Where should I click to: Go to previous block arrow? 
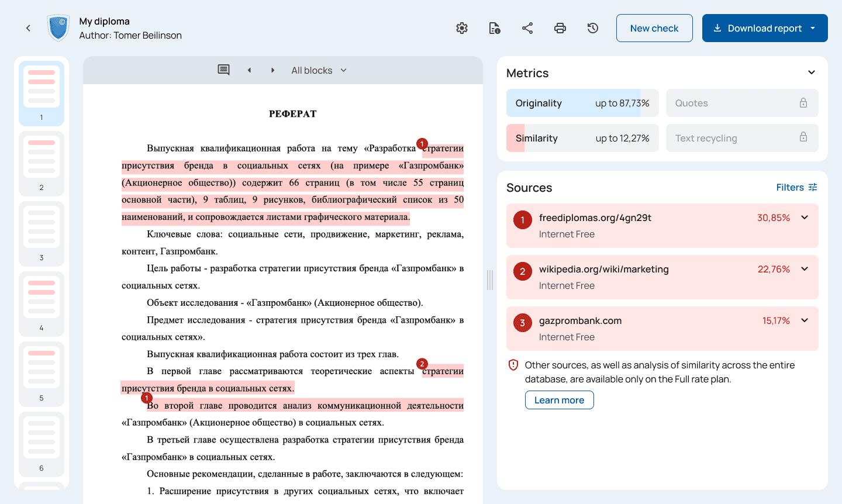[249, 70]
